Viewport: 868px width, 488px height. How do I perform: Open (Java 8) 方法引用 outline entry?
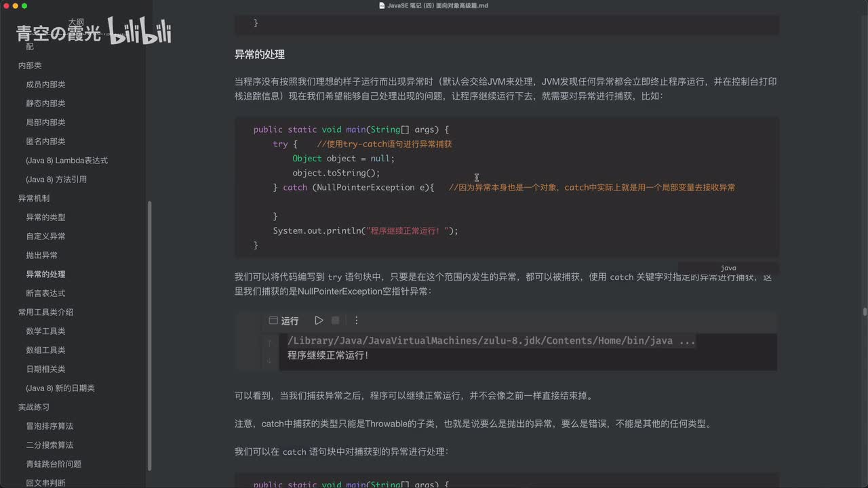[56, 180]
